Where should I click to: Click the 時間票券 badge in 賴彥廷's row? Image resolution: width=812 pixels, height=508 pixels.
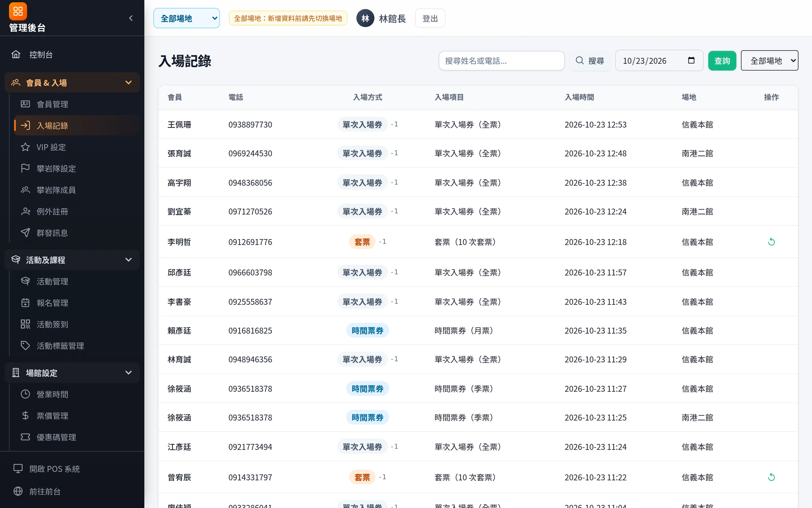[367, 330]
